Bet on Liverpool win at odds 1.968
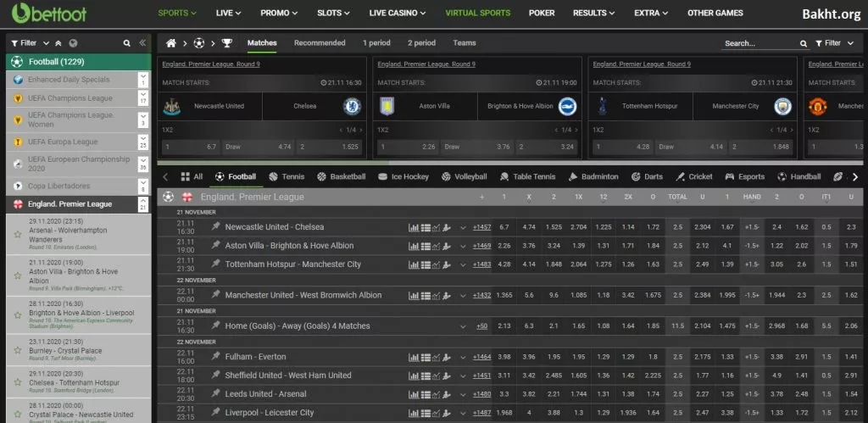 tap(504, 413)
